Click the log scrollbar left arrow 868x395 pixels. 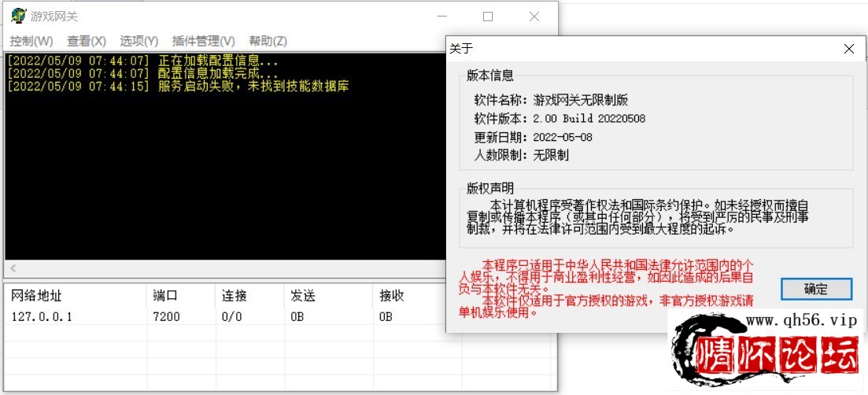(x=13, y=268)
